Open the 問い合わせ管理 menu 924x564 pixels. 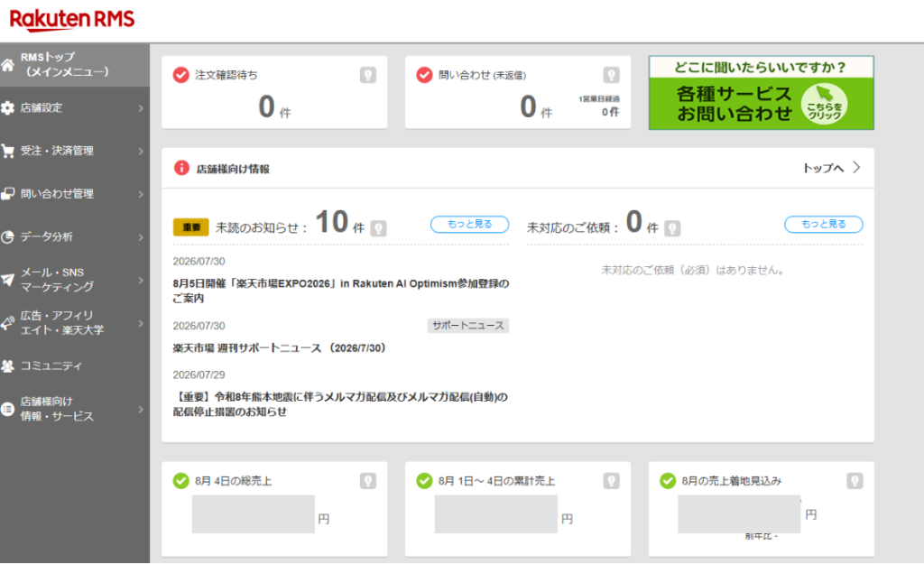pos(75,194)
